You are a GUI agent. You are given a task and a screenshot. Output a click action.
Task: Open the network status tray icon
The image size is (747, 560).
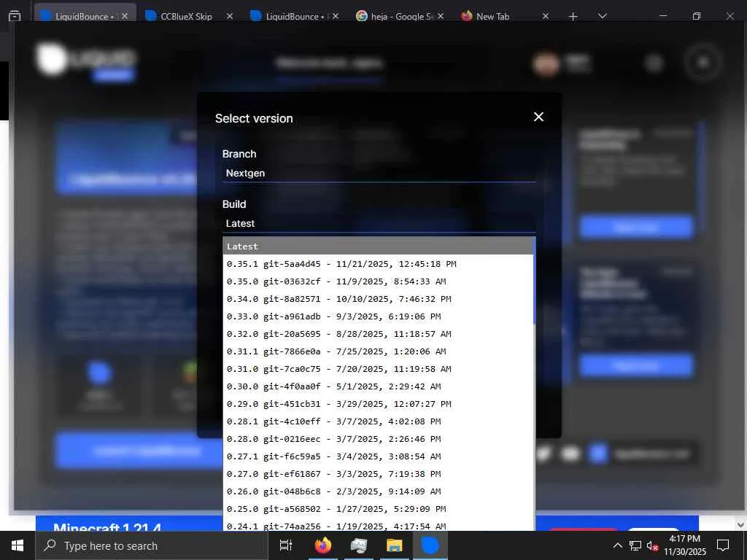(635, 545)
